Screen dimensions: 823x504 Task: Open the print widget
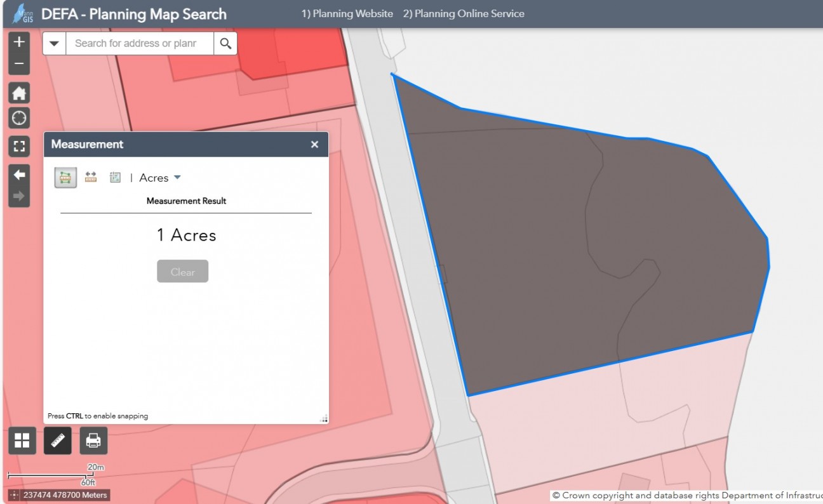pos(93,441)
